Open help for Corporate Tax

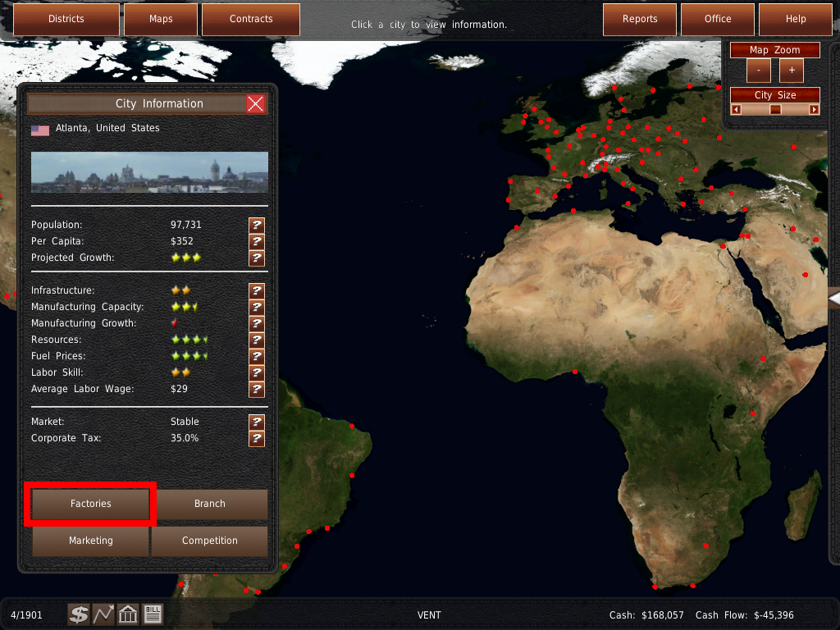tap(257, 438)
